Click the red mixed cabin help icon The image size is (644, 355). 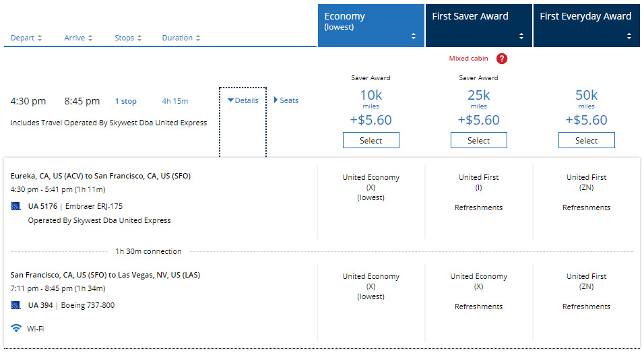pyautogui.click(x=501, y=59)
